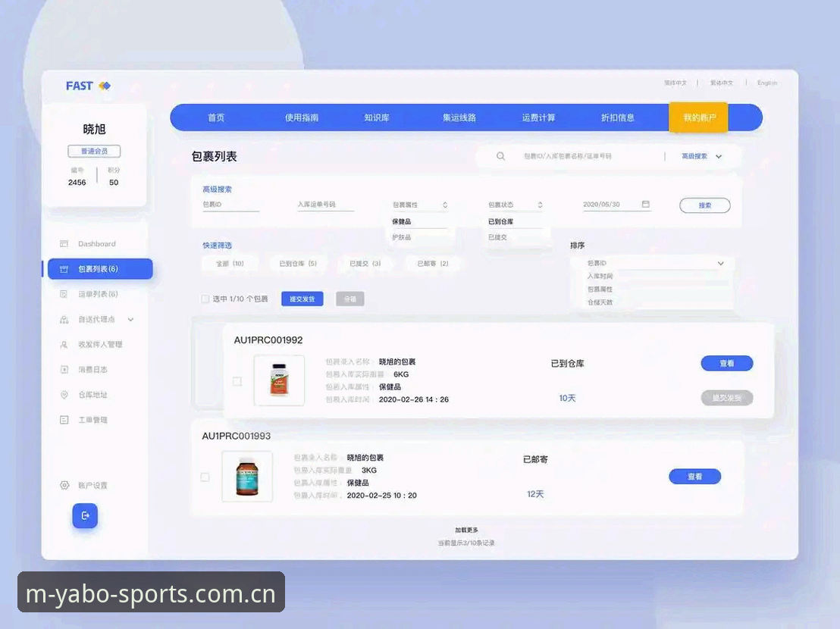Expand the 自送代理点 sidebar submenu chevron
This screenshot has height=629, width=840.
[130, 320]
